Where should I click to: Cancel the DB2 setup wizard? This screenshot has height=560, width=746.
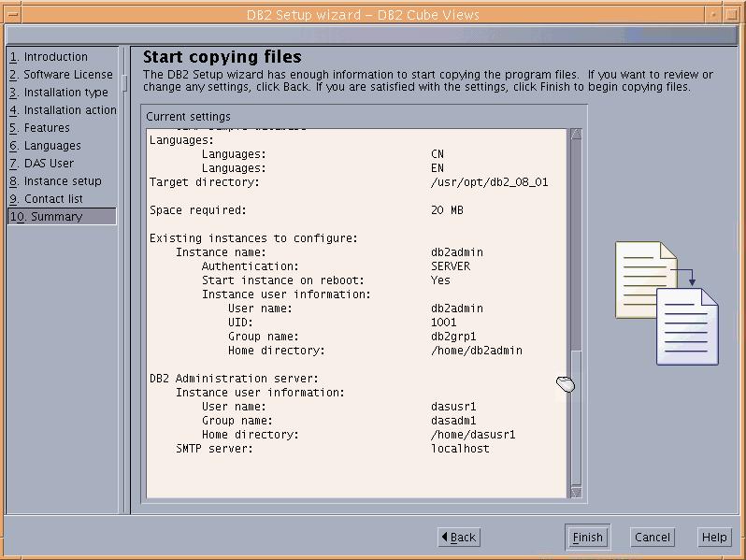coord(652,538)
